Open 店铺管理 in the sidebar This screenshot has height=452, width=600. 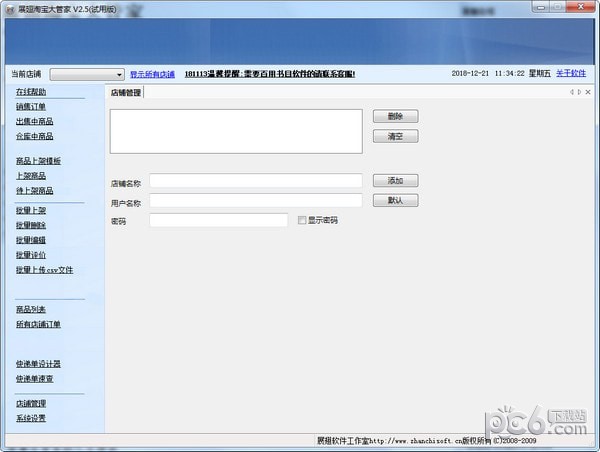click(31, 404)
